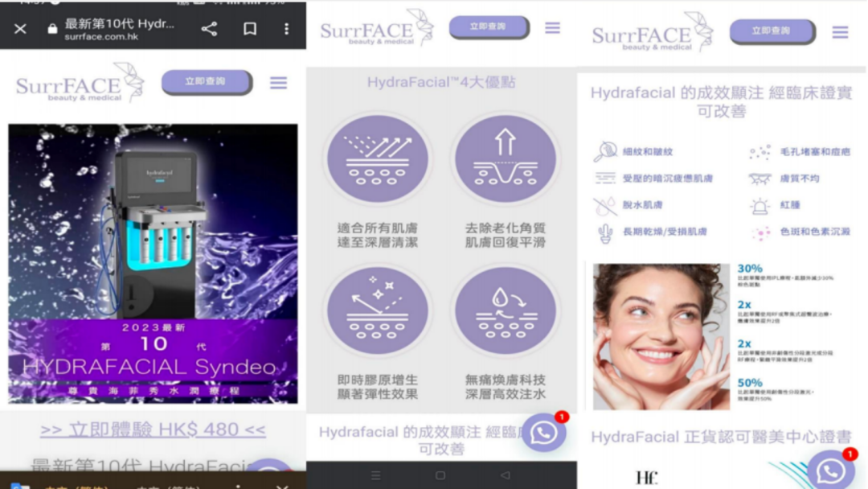Tap the exfoliation icon above 去除老化角質
The width and height of the screenshot is (868, 489).
506,159
